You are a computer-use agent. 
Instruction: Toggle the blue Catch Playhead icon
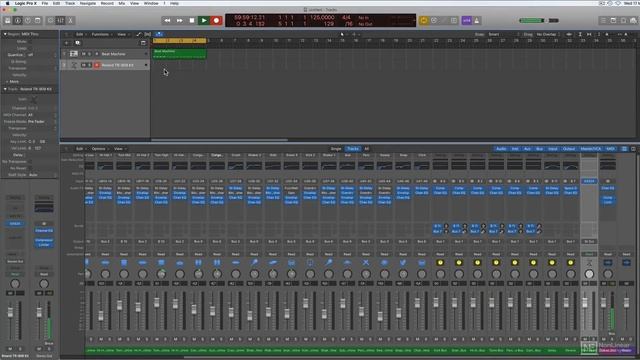coord(159,34)
